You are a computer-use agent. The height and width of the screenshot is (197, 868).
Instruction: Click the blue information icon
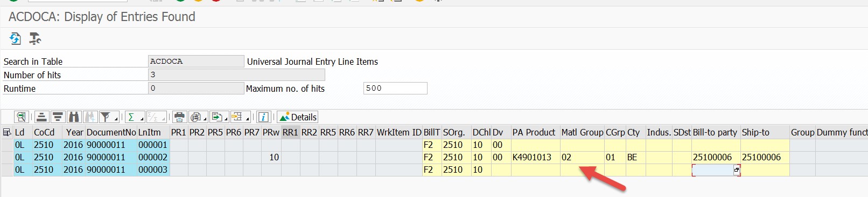tap(263, 117)
